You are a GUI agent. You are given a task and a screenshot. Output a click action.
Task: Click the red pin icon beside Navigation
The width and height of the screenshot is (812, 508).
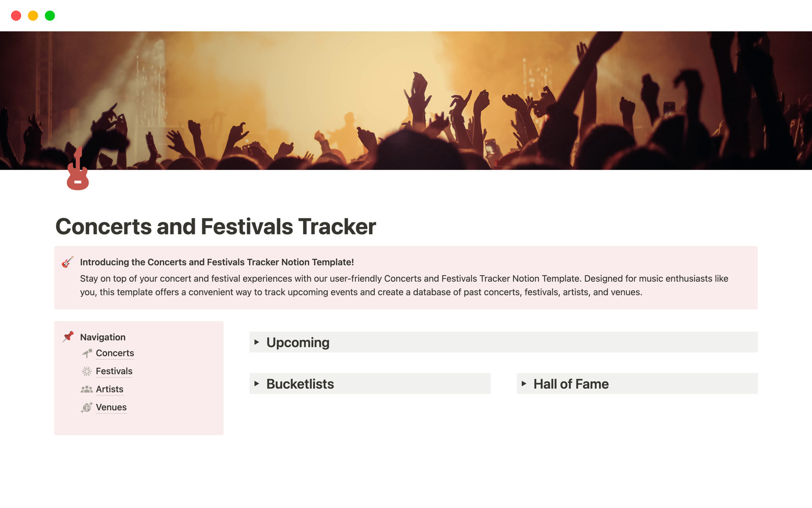(x=68, y=337)
